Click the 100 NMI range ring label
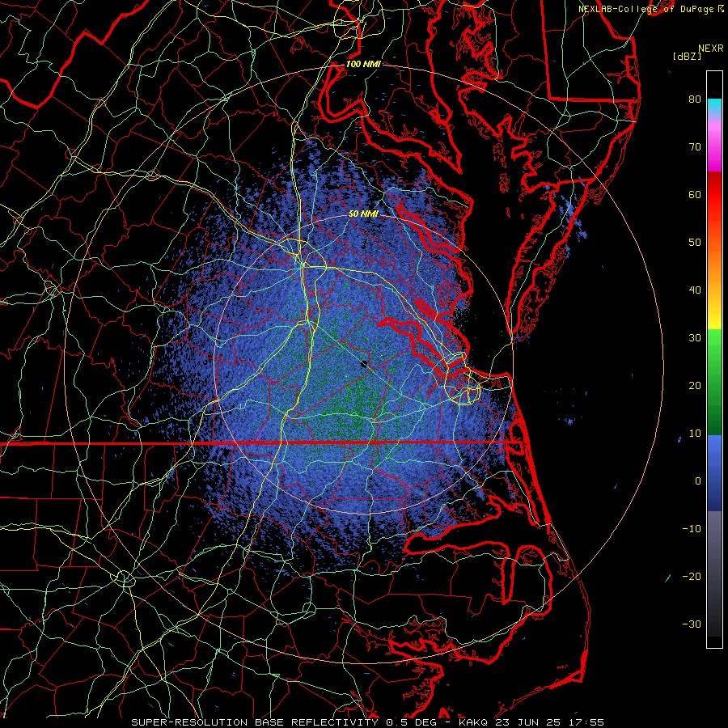Screen dimensions: 728x728 [x=363, y=64]
